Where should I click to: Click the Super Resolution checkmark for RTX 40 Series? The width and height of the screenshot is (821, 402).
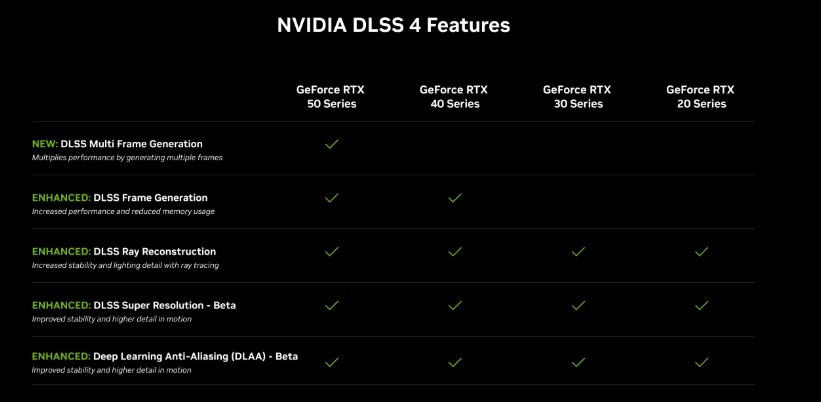[x=455, y=305]
